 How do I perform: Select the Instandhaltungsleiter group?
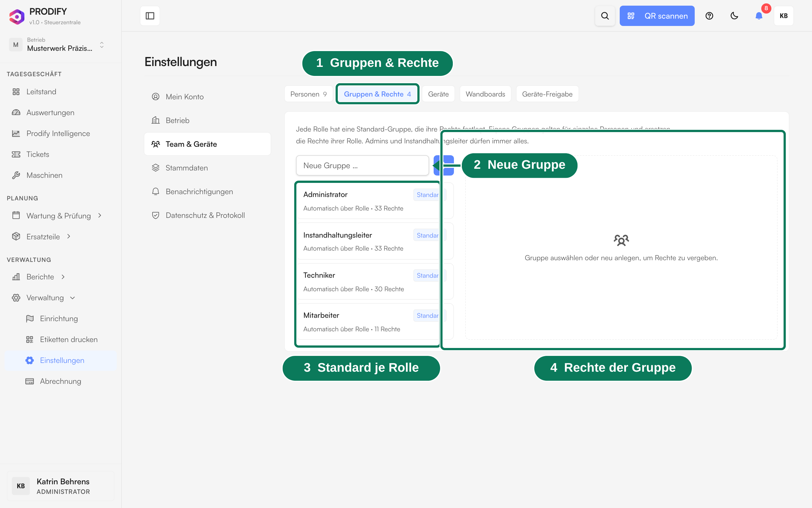[375, 241]
